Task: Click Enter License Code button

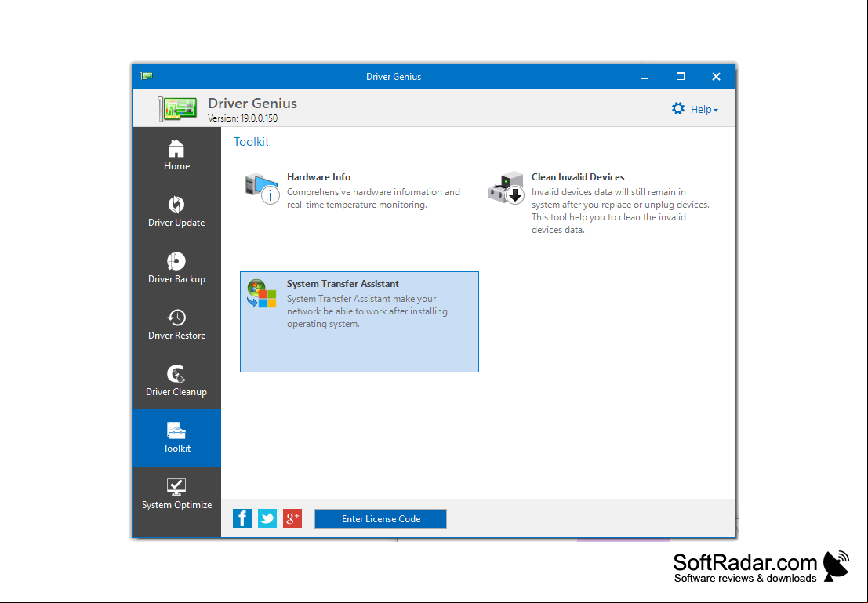Action: point(381,519)
